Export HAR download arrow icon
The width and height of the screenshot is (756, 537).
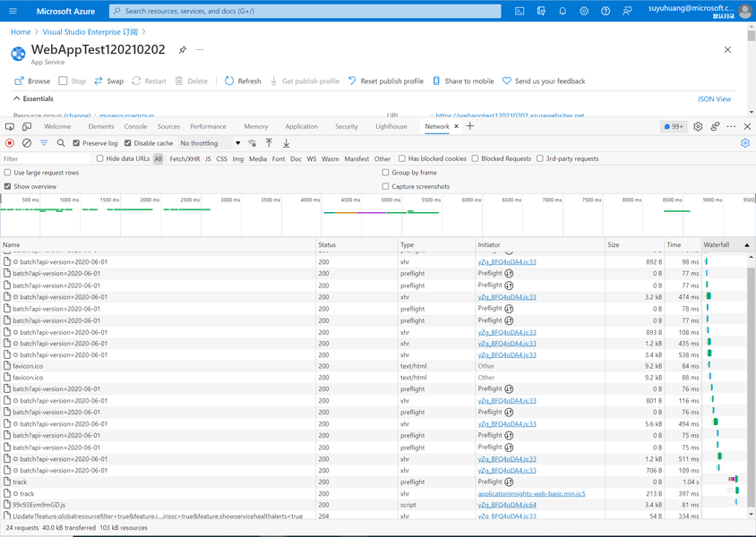[x=286, y=143]
